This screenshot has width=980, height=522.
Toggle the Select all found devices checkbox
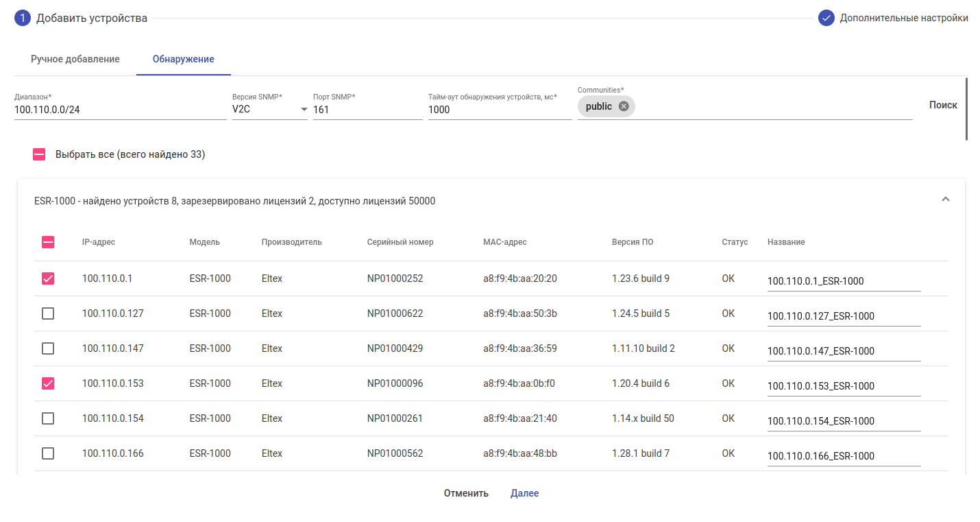[x=39, y=154]
